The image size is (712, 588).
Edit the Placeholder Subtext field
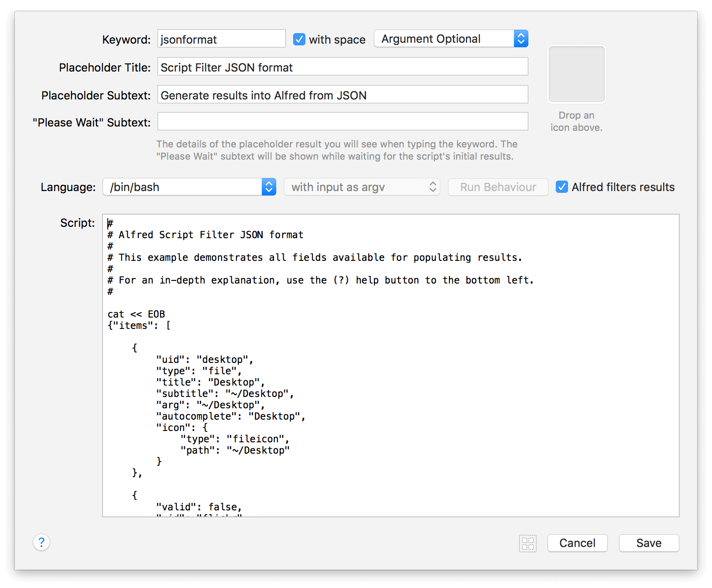pyautogui.click(x=342, y=94)
